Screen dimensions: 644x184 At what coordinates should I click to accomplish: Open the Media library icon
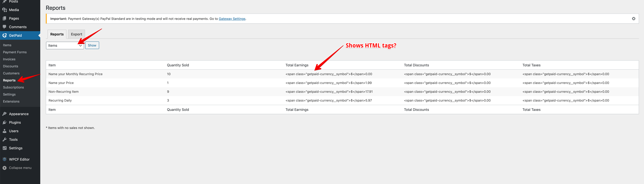5,10
